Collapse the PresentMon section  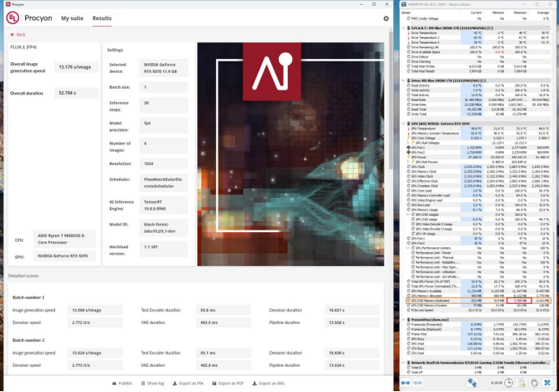coord(405,321)
